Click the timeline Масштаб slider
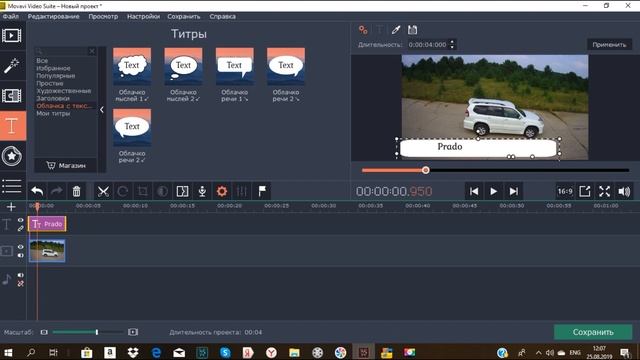Image resolution: width=640 pixels, height=360 pixels. pos(88,332)
